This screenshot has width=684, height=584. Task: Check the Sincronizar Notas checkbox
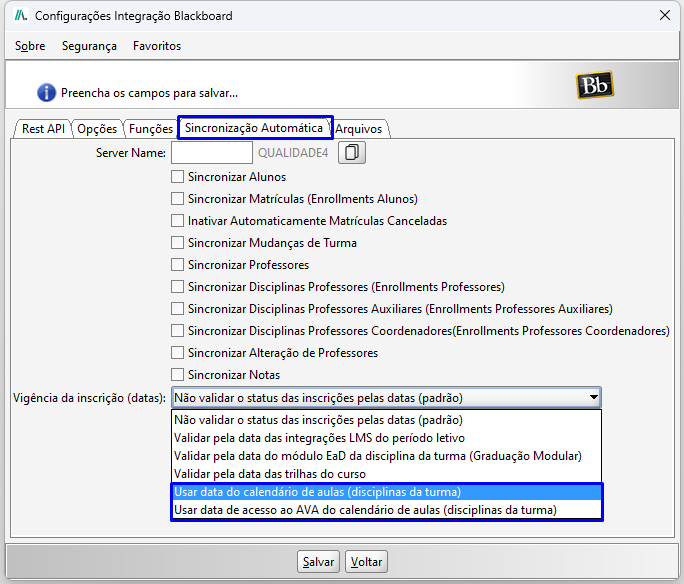pos(177,375)
